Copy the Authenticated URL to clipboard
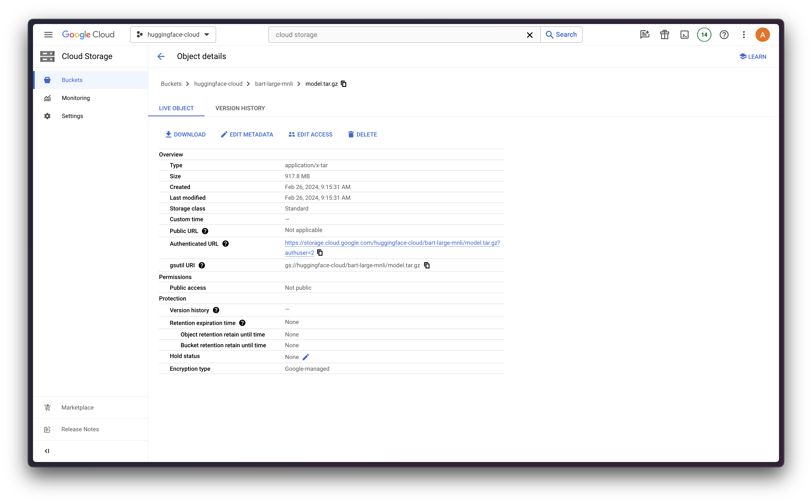This screenshot has height=504, width=812. point(320,253)
